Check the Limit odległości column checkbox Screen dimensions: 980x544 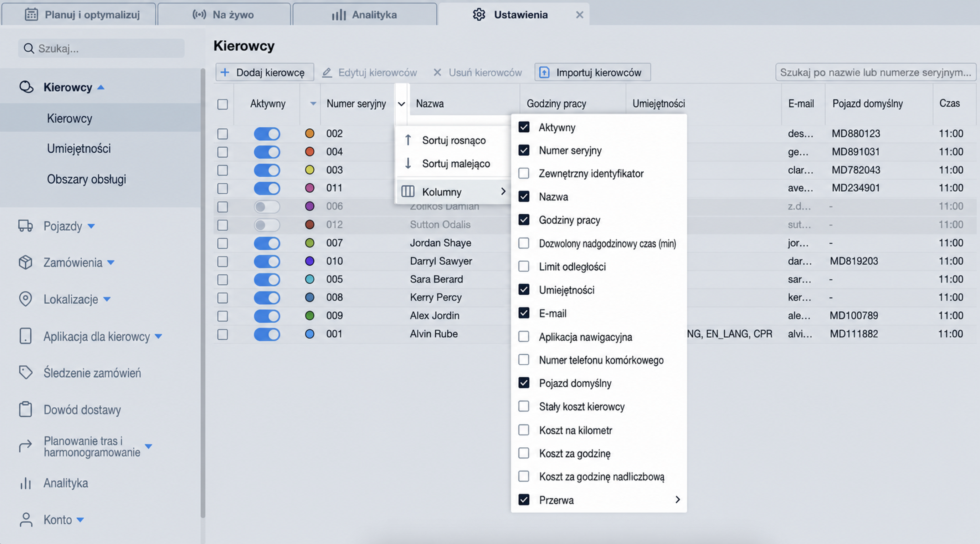click(524, 266)
